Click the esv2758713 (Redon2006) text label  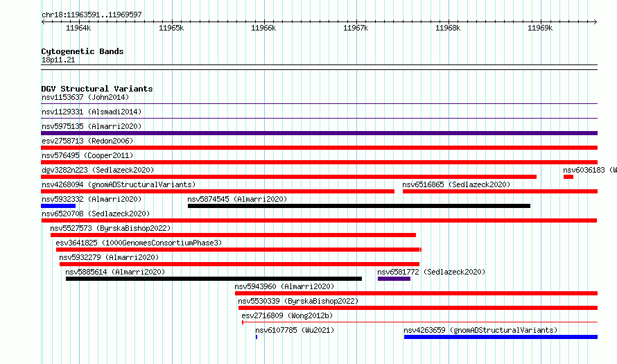coord(87,141)
